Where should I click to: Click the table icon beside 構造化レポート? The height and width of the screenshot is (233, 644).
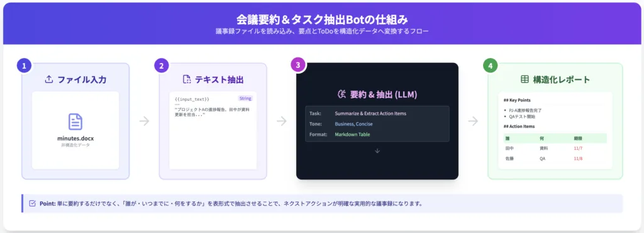click(x=525, y=80)
